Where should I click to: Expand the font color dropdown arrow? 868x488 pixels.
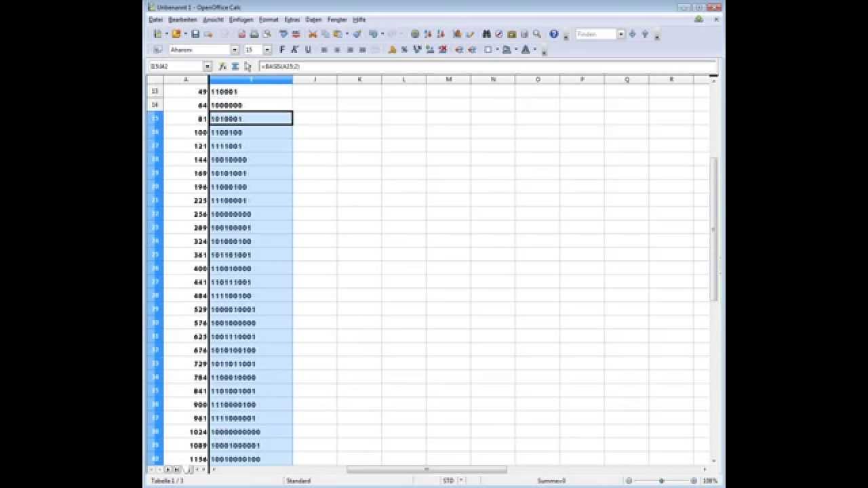tap(535, 49)
